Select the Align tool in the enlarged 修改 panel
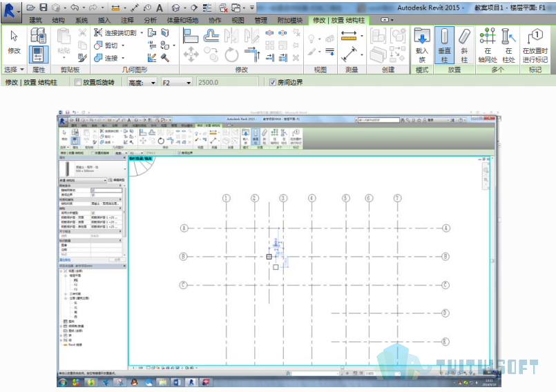This screenshot has width=556, height=392. tap(191, 35)
